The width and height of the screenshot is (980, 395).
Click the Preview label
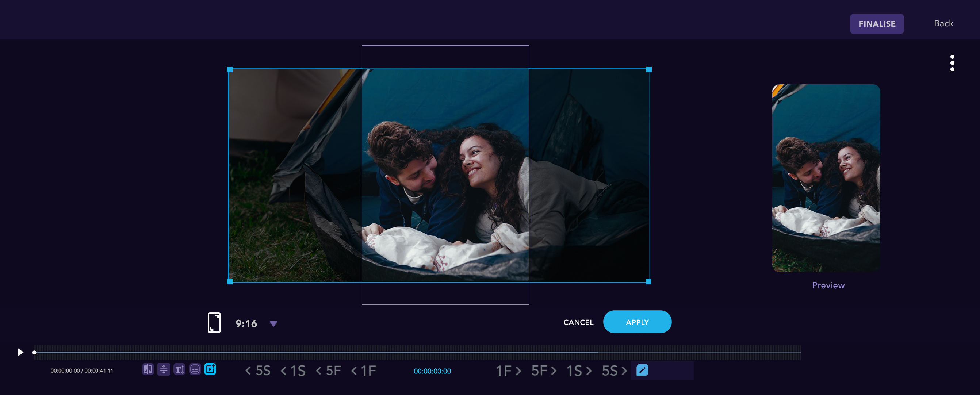828,285
